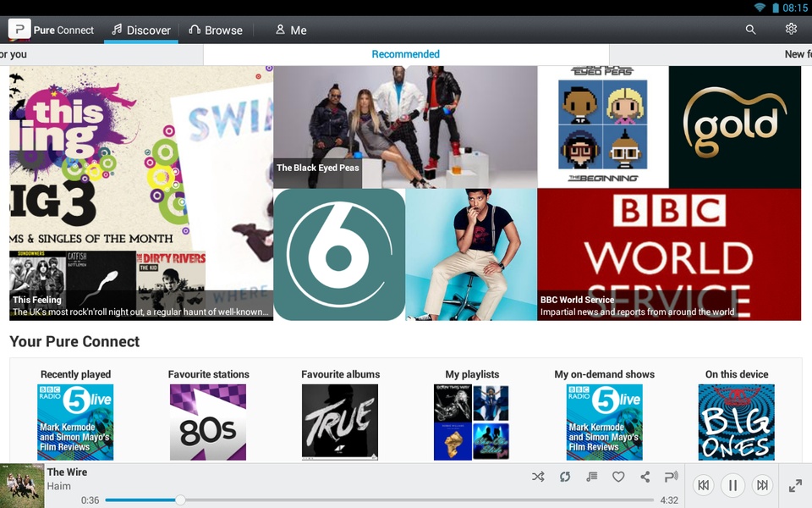Select the Recommended section header
The image size is (812, 508).
click(x=405, y=54)
